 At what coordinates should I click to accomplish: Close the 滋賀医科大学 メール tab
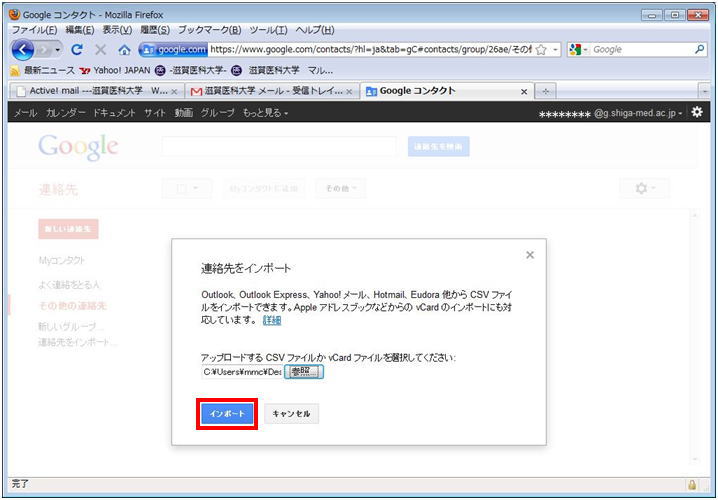[x=349, y=92]
